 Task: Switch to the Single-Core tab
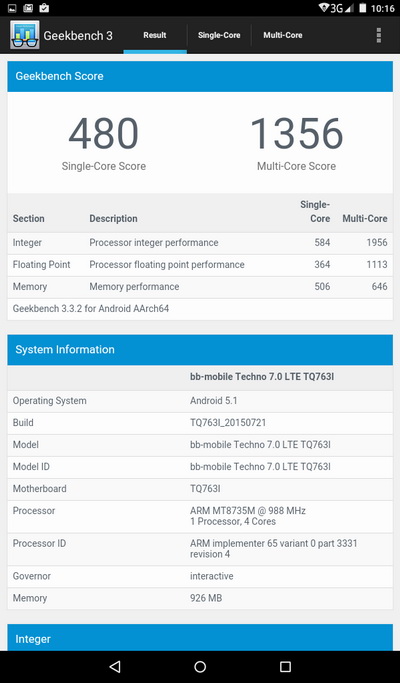point(219,35)
